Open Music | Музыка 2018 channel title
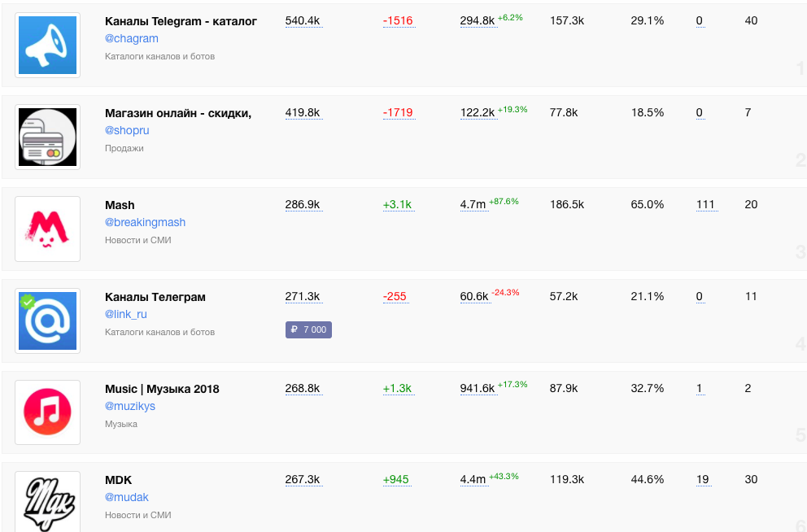Viewport: 807px width, 532px height. (162, 389)
